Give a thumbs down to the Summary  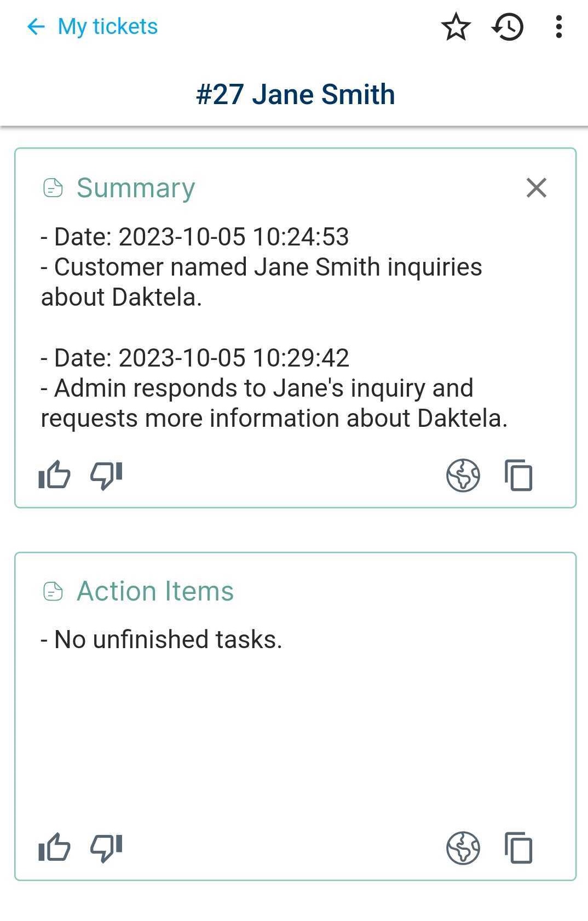105,476
